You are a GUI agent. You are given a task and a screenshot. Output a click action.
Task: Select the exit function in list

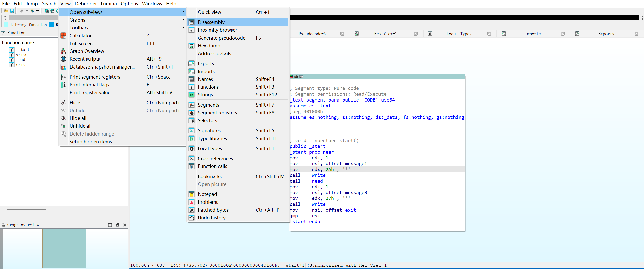click(x=20, y=65)
